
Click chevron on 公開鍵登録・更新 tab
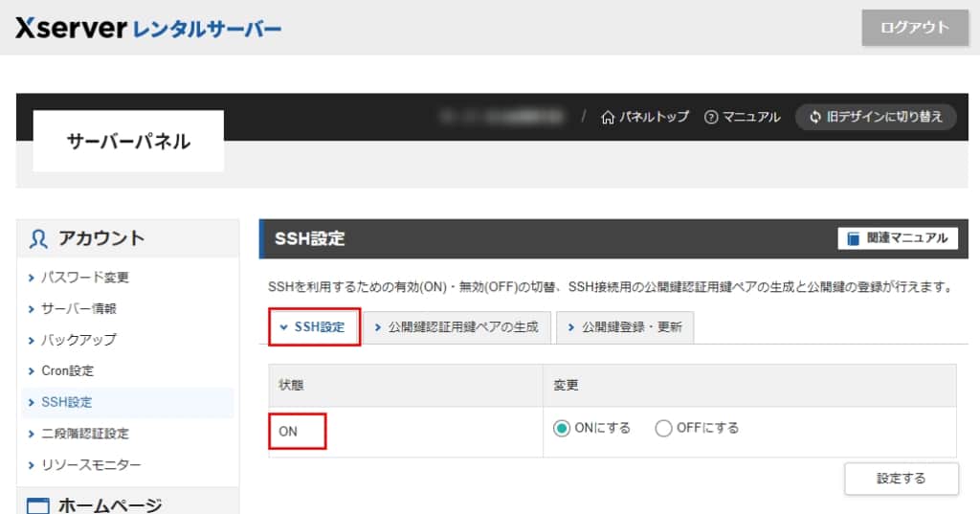point(570,327)
